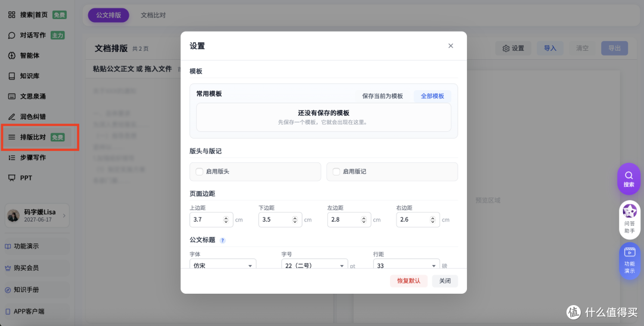
Task: Click the 导出 button in toolbar
Action: [614, 48]
